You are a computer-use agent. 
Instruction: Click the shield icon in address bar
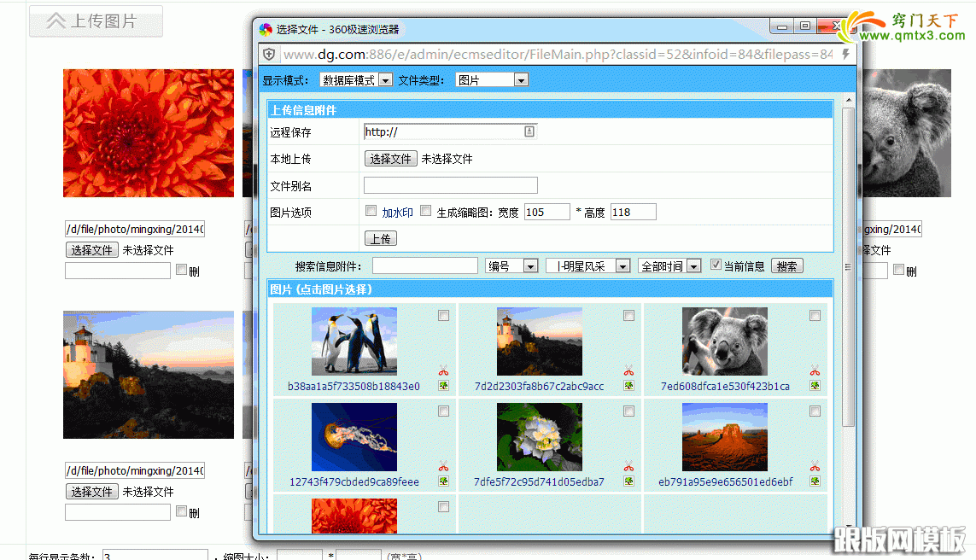pos(269,55)
